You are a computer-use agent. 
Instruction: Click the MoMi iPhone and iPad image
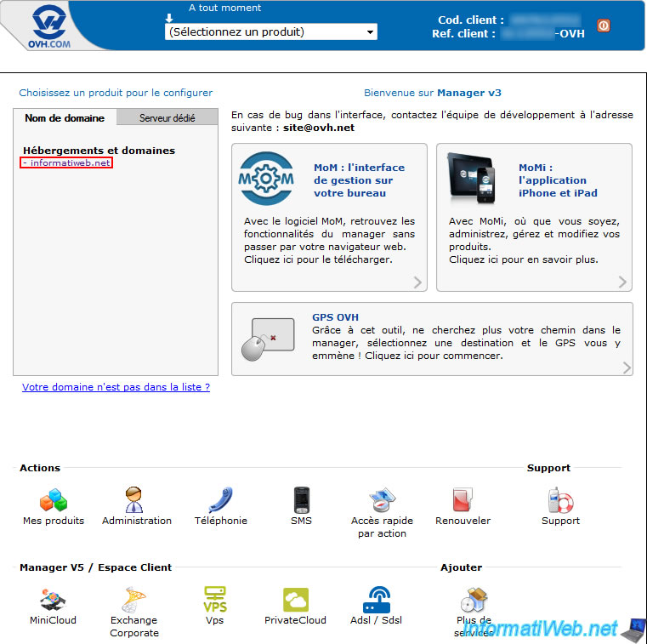click(x=471, y=178)
